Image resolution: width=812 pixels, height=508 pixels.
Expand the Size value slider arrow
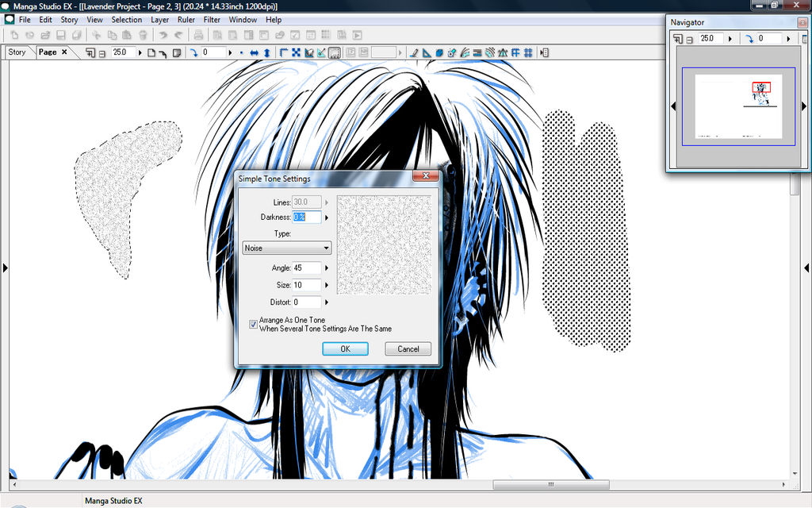(x=327, y=285)
